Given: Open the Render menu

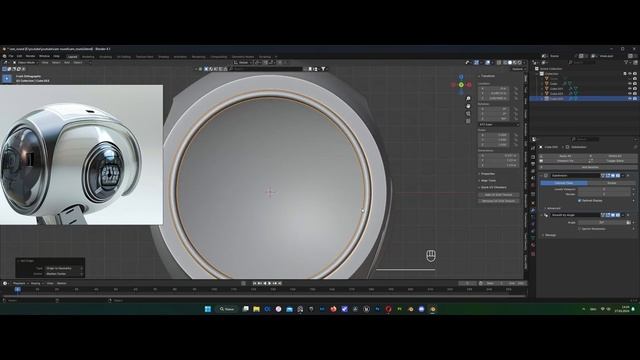Looking at the screenshot, I should click(x=30, y=56).
